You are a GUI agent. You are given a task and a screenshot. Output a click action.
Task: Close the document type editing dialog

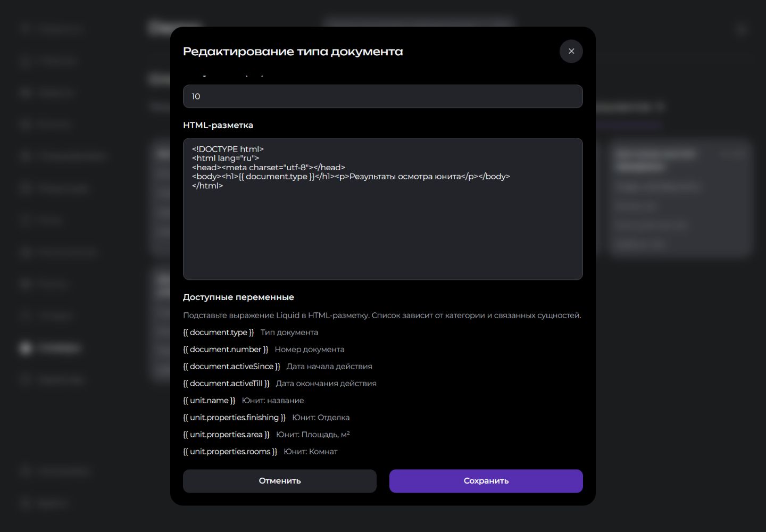pos(571,51)
